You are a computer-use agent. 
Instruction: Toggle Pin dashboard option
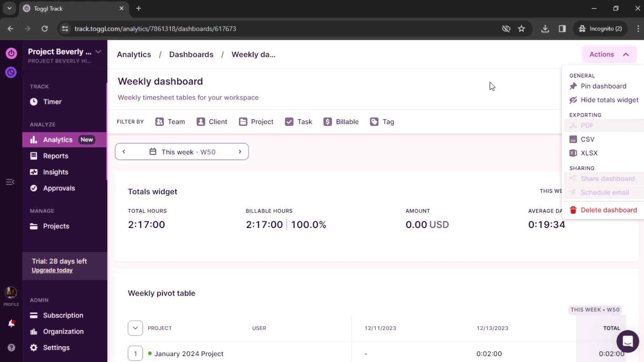coord(603,86)
